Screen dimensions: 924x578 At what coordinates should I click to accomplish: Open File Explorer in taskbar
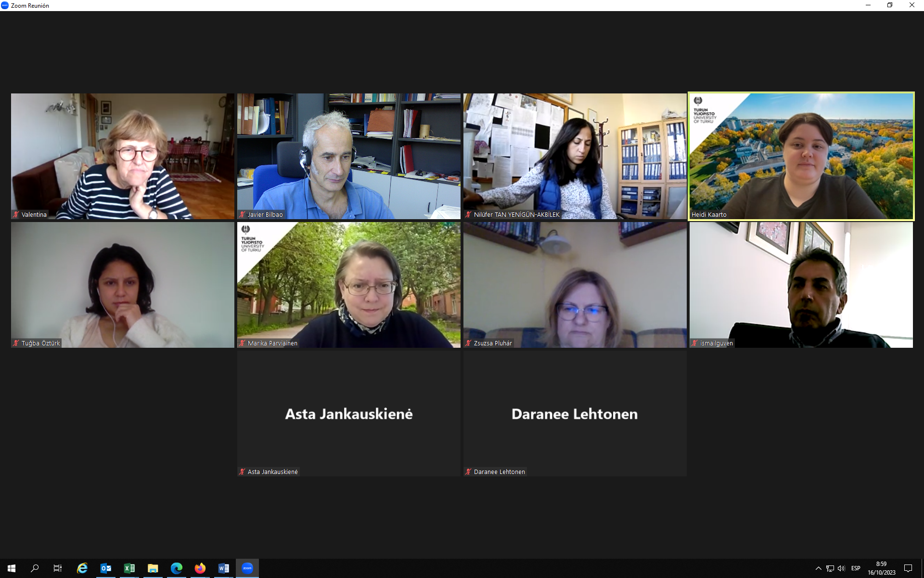153,568
